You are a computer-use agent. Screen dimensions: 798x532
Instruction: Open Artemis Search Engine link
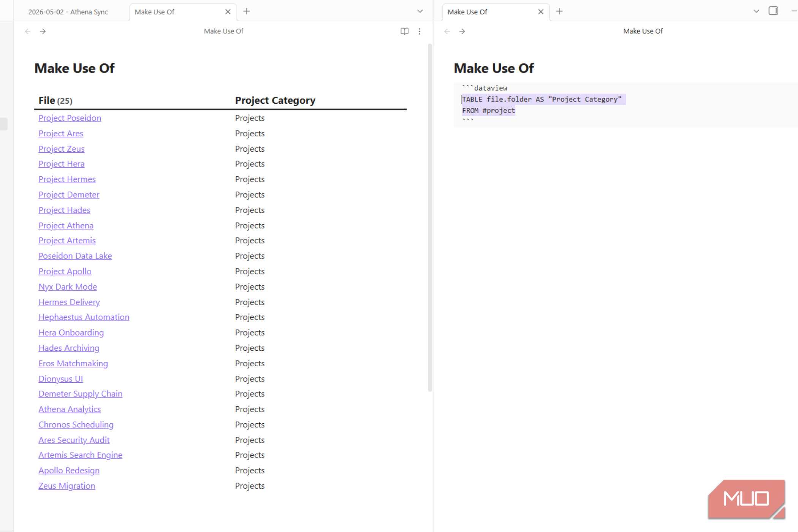tap(80, 455)
